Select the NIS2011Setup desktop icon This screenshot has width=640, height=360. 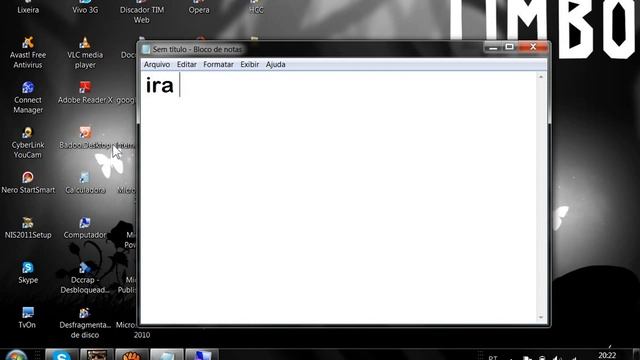[28, 227]
